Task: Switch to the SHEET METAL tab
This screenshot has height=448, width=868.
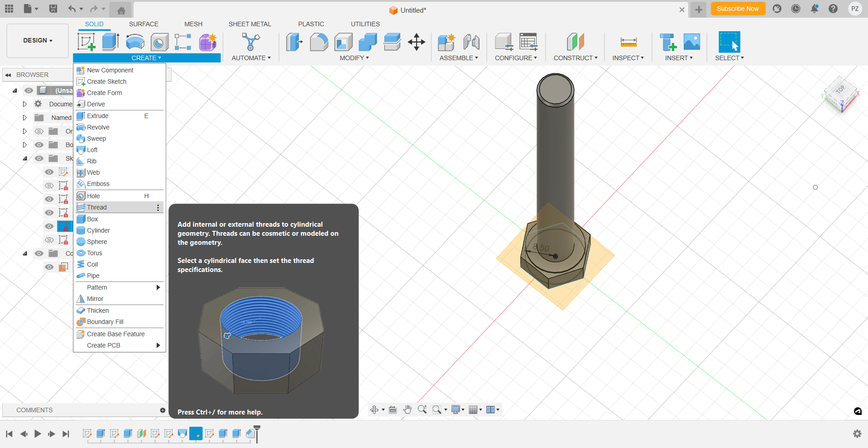Action: point(249,24)
